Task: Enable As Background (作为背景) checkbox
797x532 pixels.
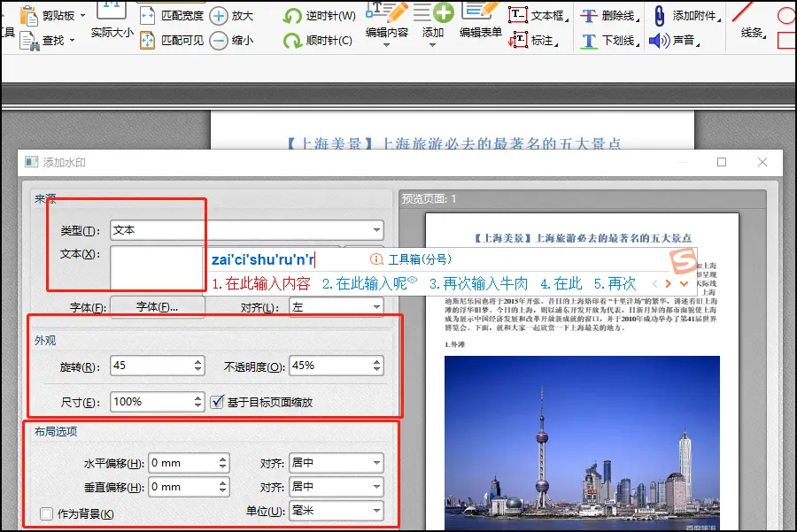Action: tap(47, 513)
